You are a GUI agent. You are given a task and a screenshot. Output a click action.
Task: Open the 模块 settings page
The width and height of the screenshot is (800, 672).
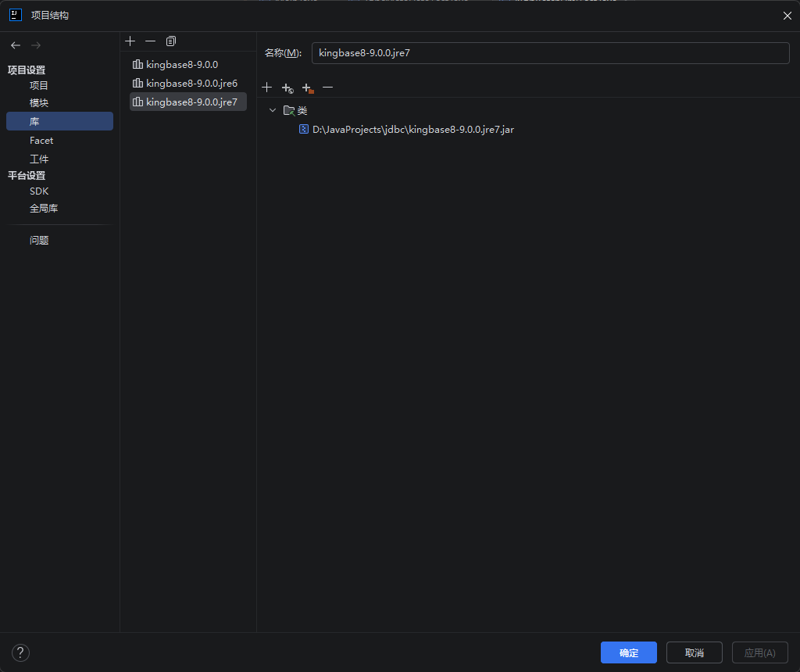[39, 103]
